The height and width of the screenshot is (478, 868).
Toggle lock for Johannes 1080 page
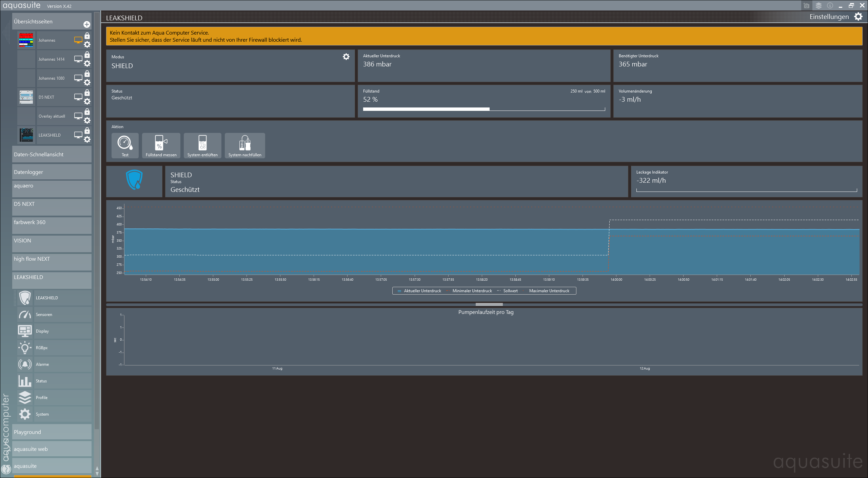pyautogui.click(x=87, y=74)
